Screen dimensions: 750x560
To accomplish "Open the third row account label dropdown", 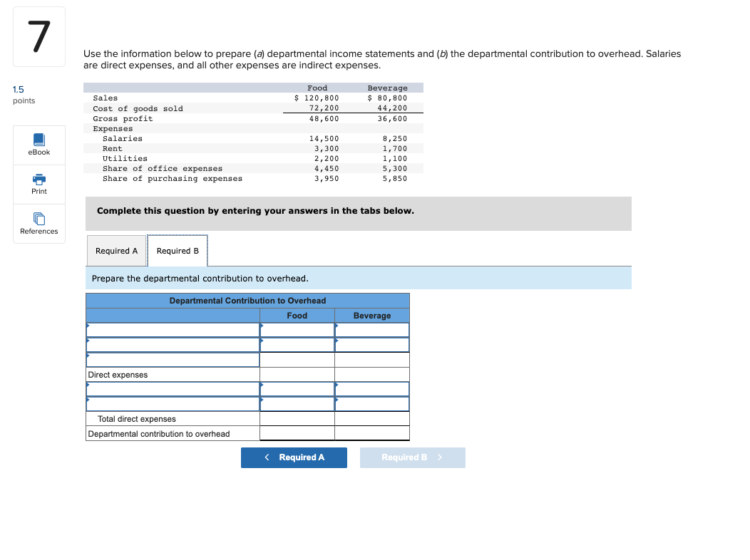I will point(171,360).
